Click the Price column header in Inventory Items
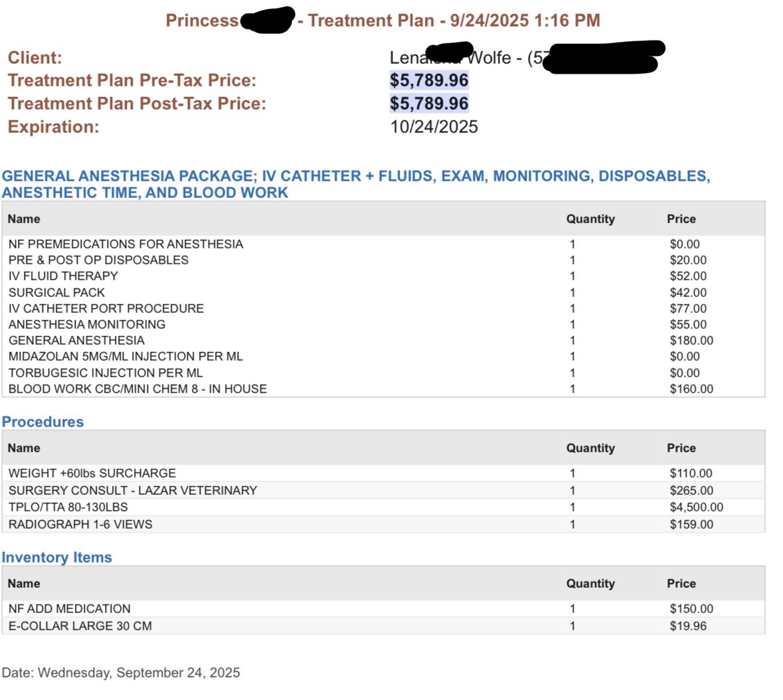This screenshot has height=700, width=783. tap(681, 583)
